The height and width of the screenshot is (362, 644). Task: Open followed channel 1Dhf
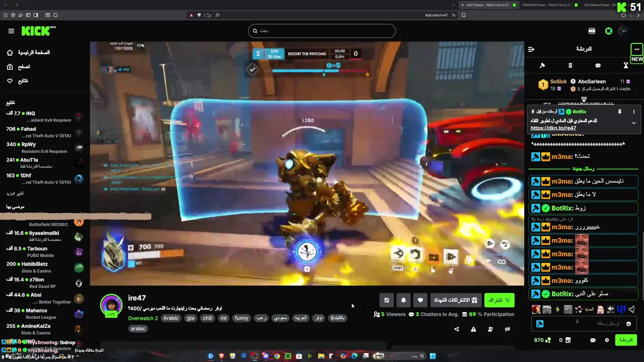click(x=45, y=178)
